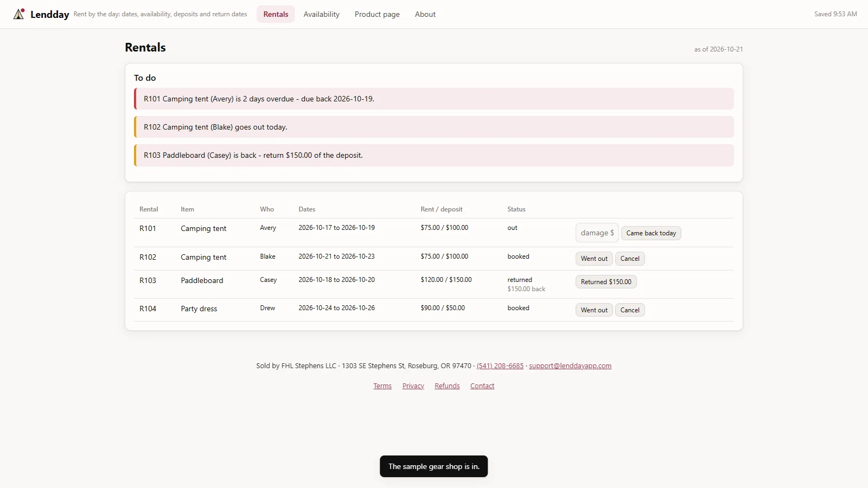Click the damage $ input for R101
Image resolution: width=868 pixels, height=488 pixels.
pyautogui.click(x=597, y=233)
